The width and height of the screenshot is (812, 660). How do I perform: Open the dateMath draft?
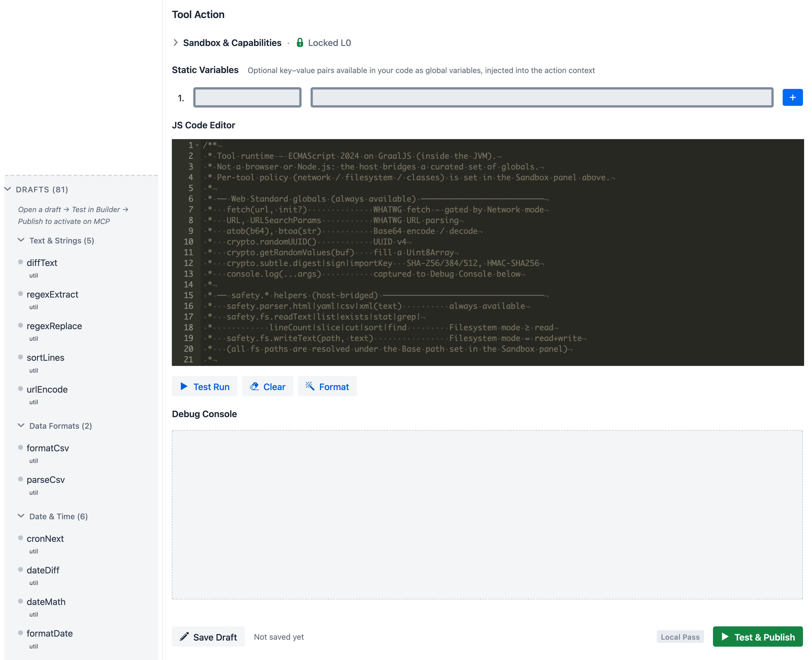pos(46,601)
